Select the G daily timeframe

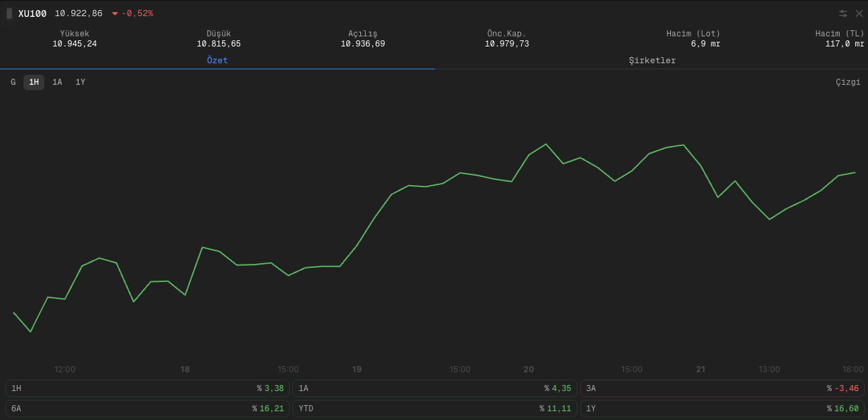coord(13,82)
